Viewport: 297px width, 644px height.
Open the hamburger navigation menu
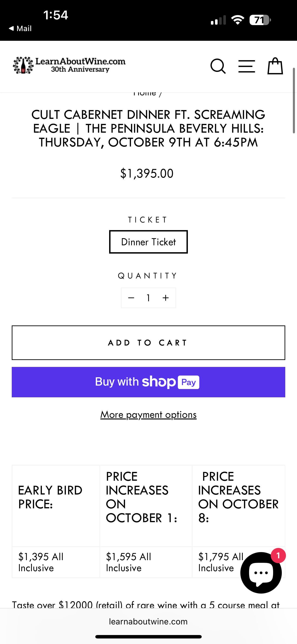[x=247, y=66]
